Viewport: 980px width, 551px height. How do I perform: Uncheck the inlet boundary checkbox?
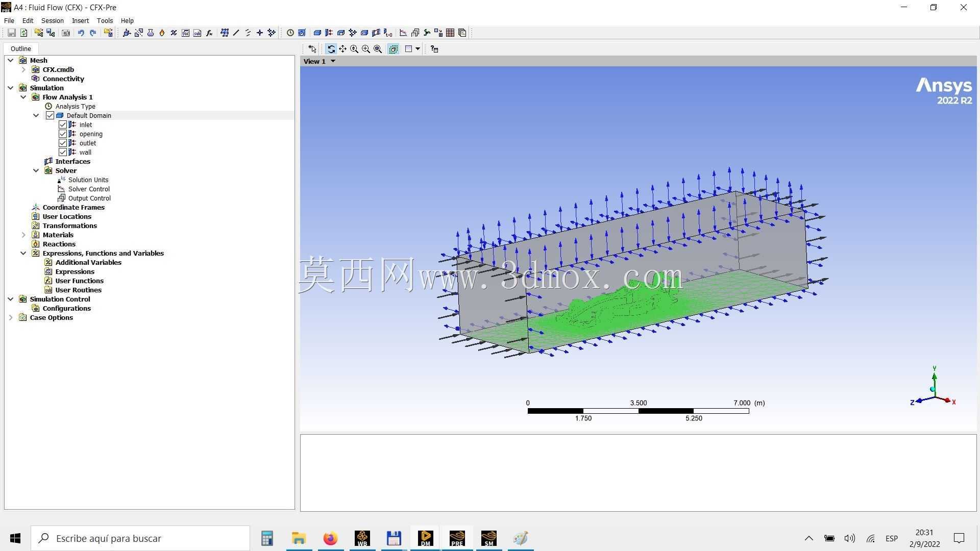[x=63, y=124]
